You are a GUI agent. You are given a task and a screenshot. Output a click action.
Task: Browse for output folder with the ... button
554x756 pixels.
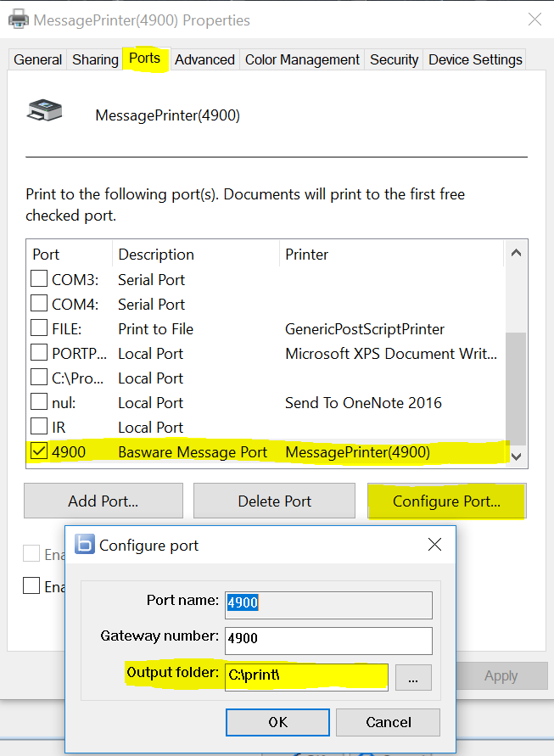pyautogui.click(x=413, y=677)
